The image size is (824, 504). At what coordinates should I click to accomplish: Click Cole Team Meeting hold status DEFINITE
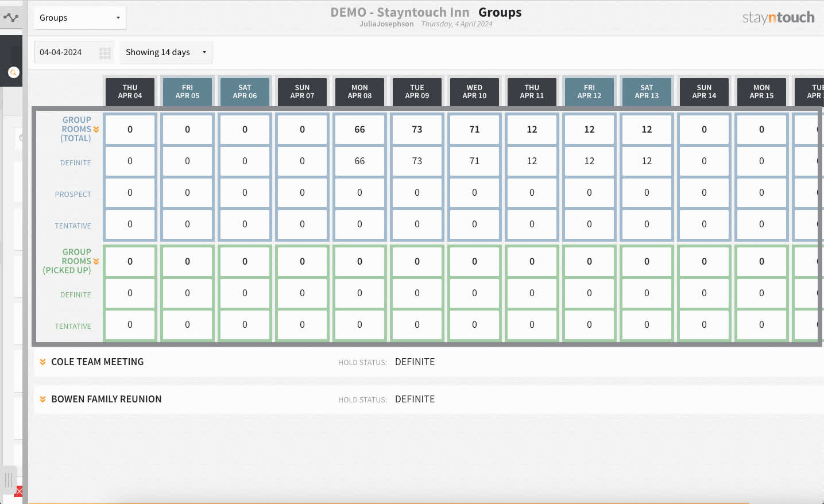pos(415,362)
